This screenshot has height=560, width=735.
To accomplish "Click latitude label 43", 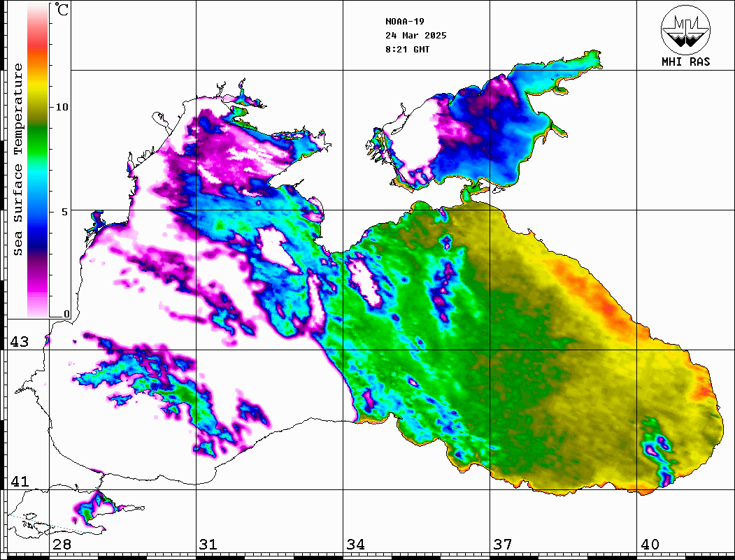I will pos(20,342).
